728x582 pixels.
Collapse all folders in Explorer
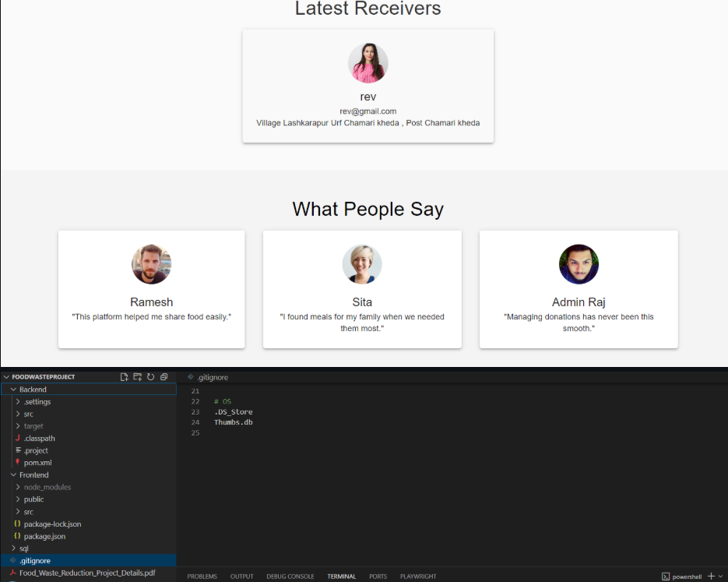coord(164,377)
